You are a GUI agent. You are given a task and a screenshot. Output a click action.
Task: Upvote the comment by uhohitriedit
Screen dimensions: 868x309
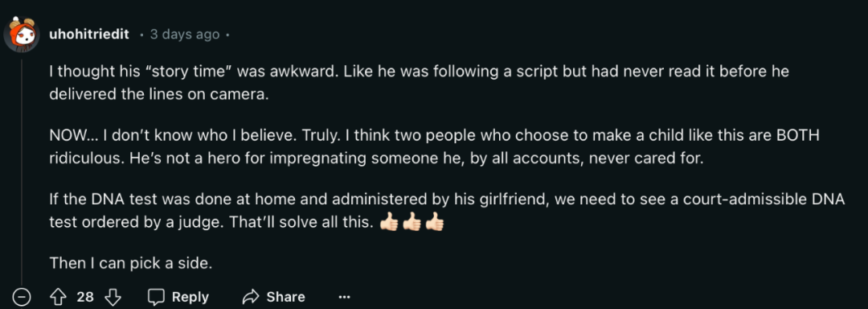58,297
